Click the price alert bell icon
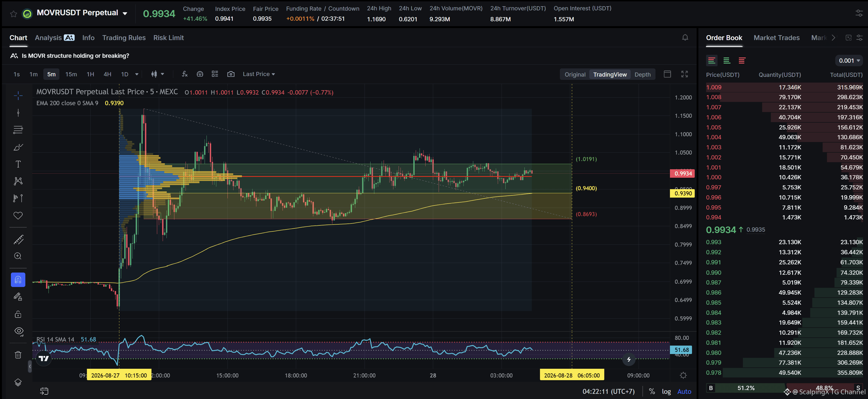 [x=685, y=38]
